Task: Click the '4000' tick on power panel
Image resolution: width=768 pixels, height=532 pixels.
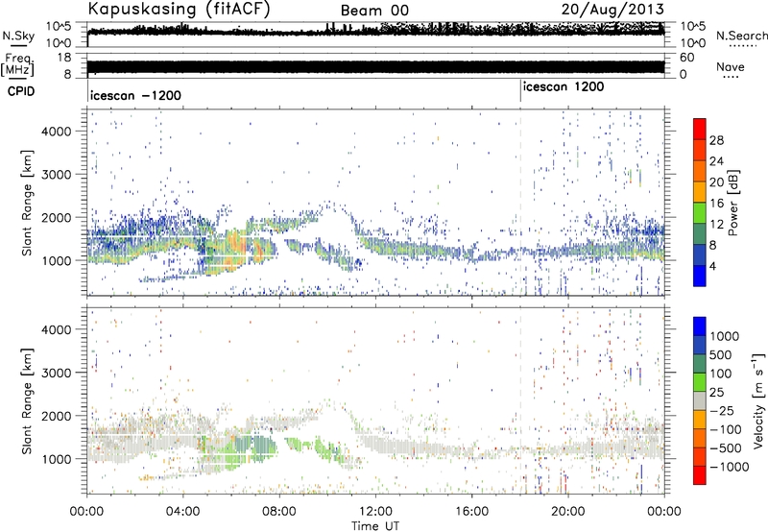Action: (57, 132)
